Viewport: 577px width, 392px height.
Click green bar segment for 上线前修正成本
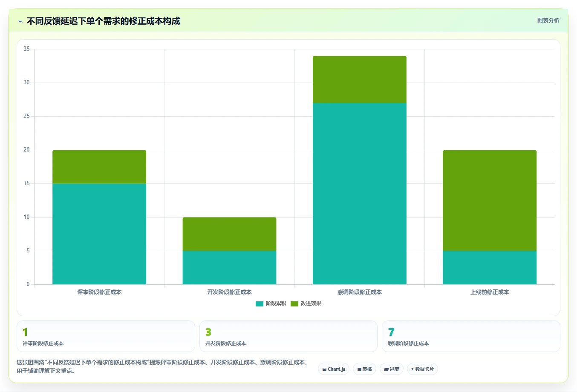click(490, 200)
